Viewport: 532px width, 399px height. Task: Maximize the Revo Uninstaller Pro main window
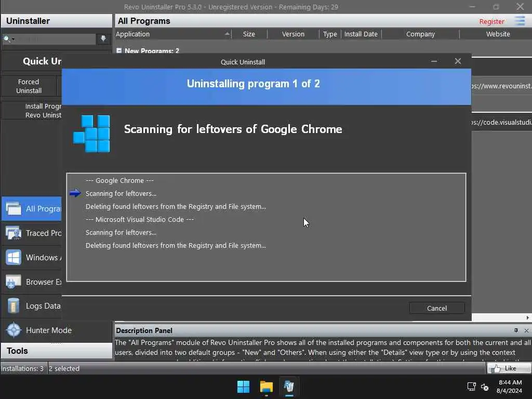[496, 7]
